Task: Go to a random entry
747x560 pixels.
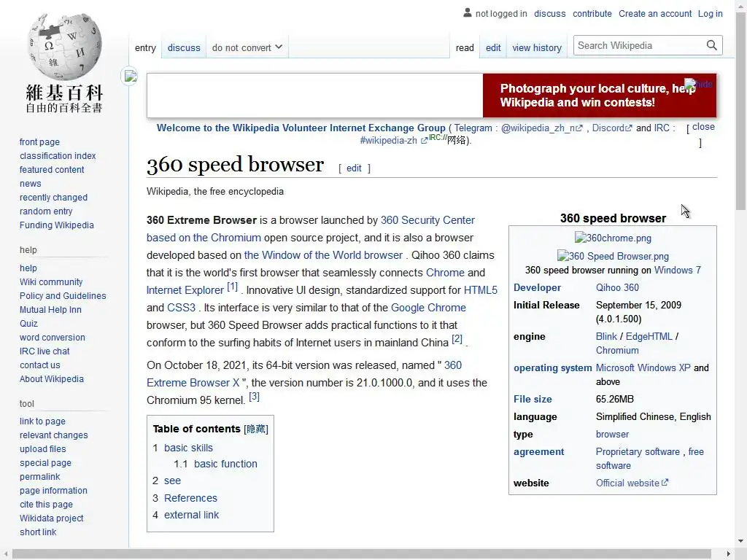Action: point(46,211)
